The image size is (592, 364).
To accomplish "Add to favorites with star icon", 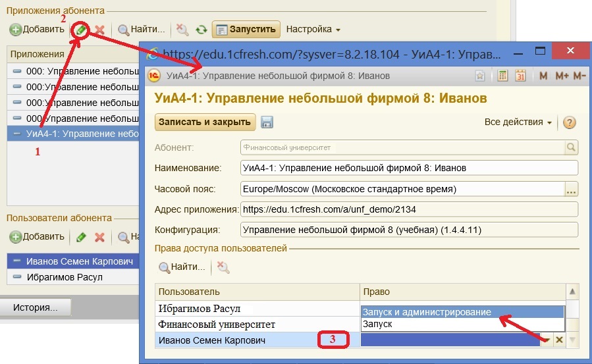I will click(480, 76).
